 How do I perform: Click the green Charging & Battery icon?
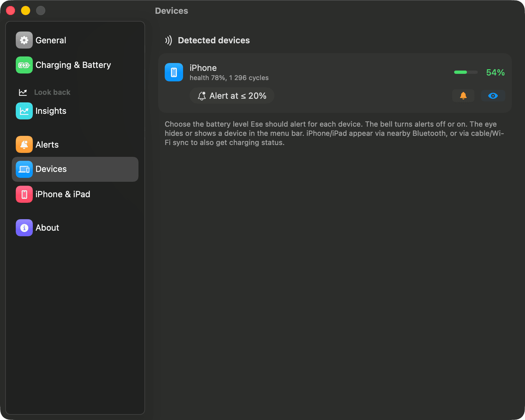click(24, 65)
